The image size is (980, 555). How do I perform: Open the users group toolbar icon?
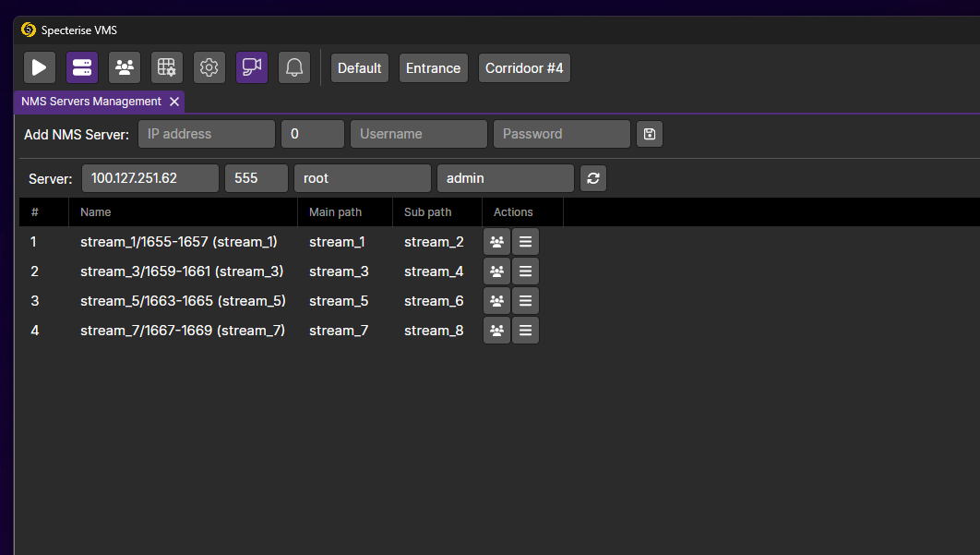[x=125, y=67]
